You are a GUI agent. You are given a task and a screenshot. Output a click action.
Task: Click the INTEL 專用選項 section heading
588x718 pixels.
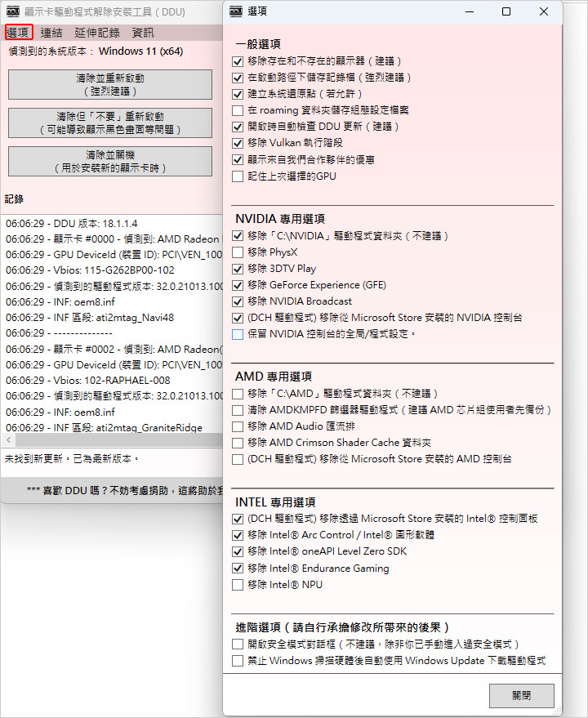pyautogui.click(x=275, y=502)
